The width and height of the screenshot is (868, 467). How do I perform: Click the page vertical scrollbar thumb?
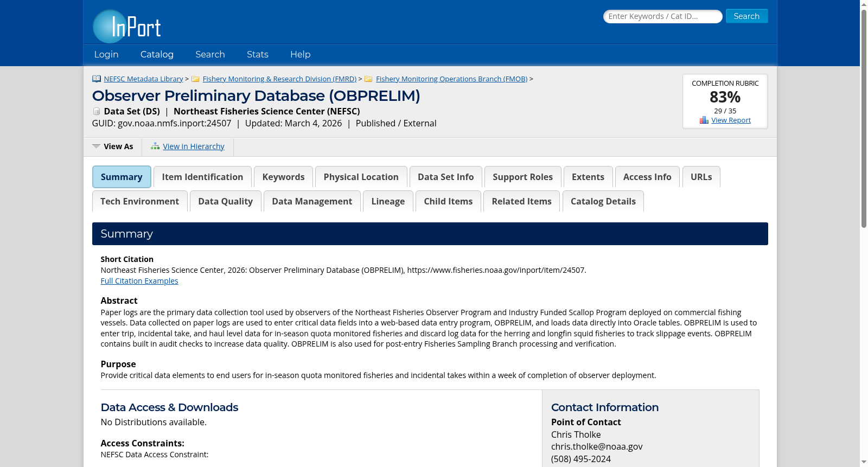pos(864,118)
